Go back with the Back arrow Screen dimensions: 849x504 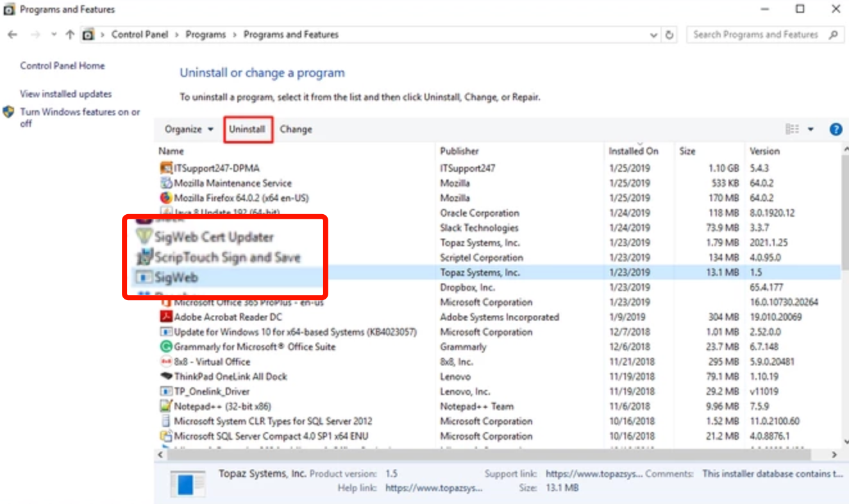click(x=12, y=35)
